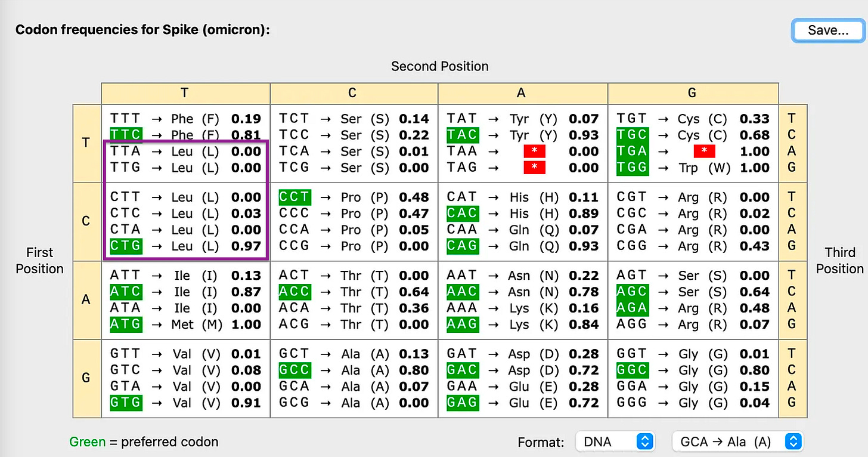Viewport: 868px width, 457px height.
Task: Select the AGC Ser preferred codon
Action: pos(632,292)
